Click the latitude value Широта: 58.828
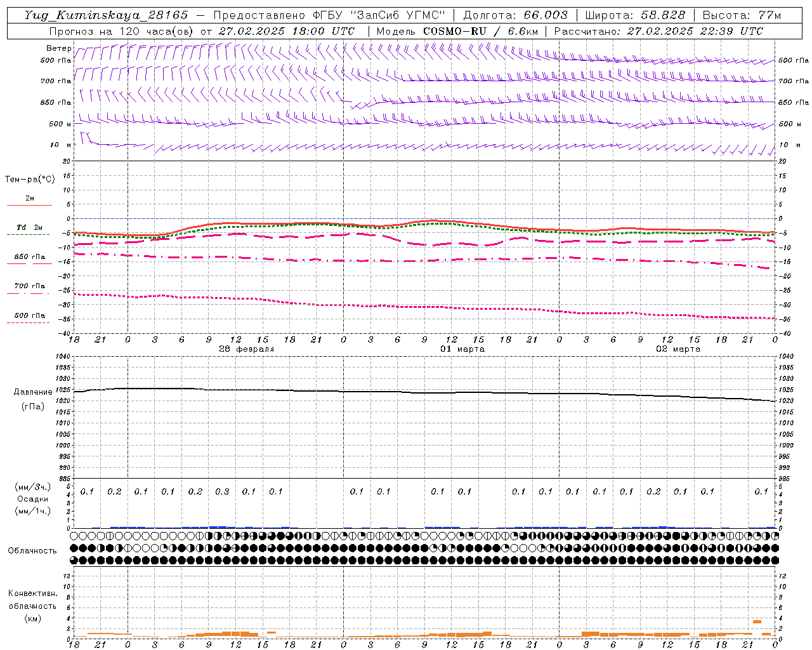Viewport: 812px width, 650px height. tap(635, 15)
